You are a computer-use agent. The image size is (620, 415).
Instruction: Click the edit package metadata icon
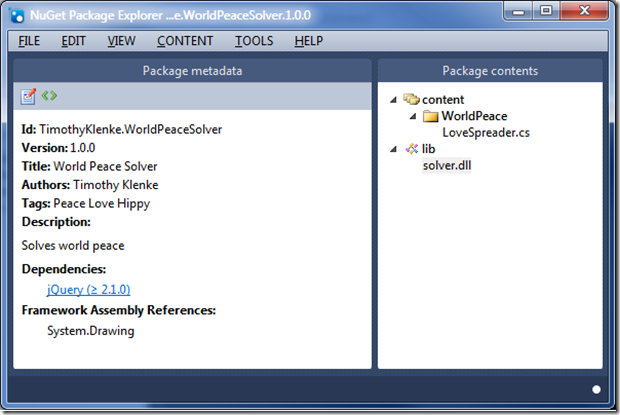28,96
